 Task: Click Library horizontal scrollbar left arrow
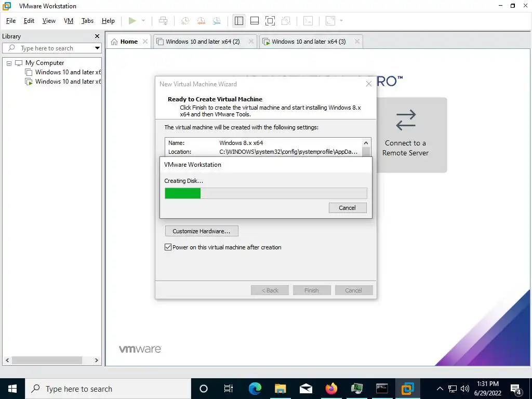(7, 361)
